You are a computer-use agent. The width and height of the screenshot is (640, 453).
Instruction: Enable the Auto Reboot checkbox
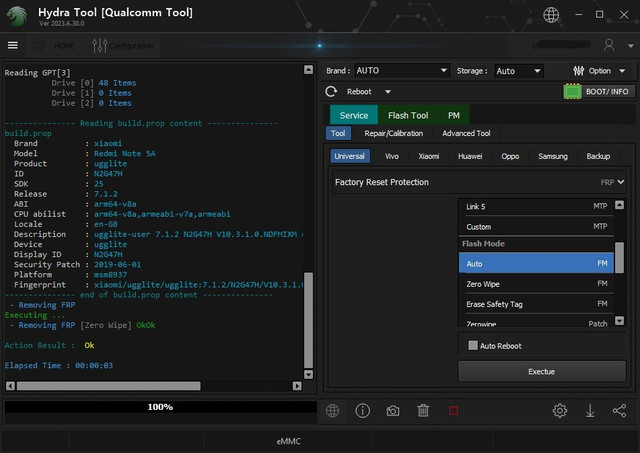[473, 345]
